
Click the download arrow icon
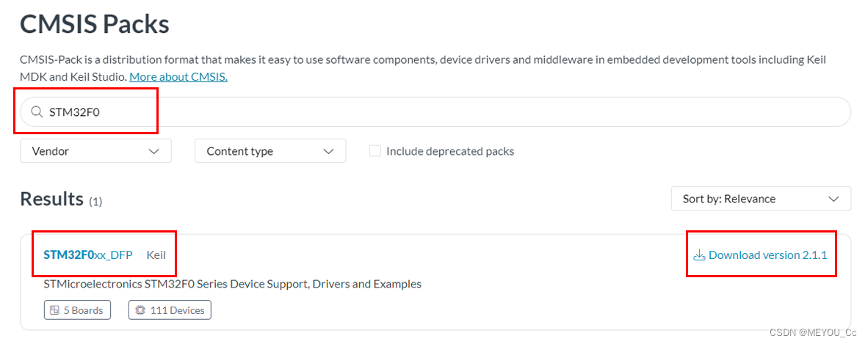click(699, 255)
